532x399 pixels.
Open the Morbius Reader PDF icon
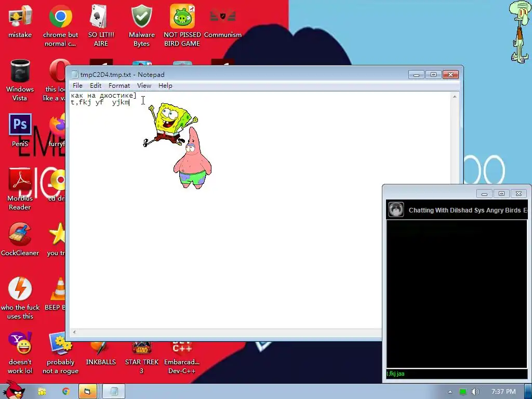pos(20,189)
